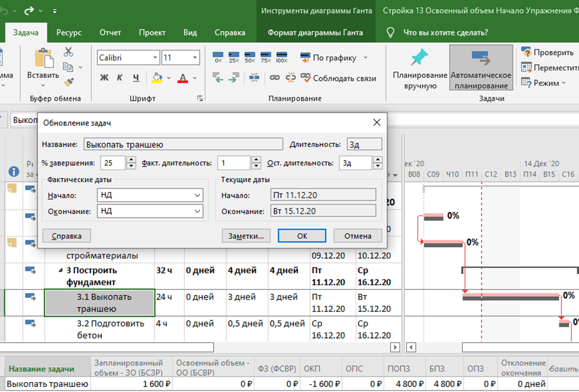Mark task 75% complete
The height and width of the screenshot is (392, 579).
coord(266,57)
